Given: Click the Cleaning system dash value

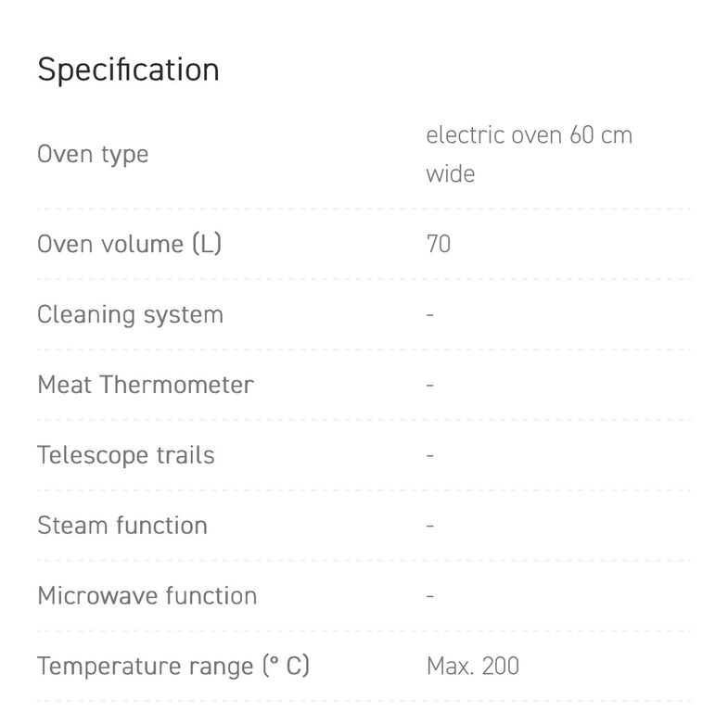Looking at the screenshot, I should point(430,315).
